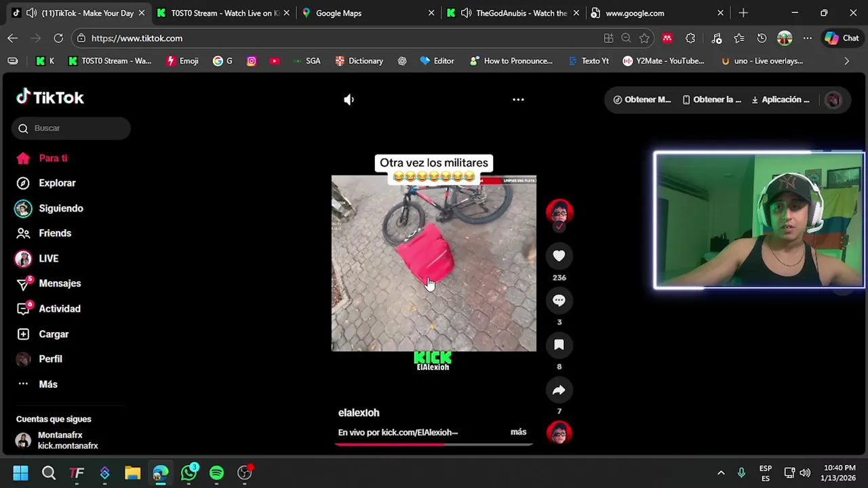This screenshot has height=488, width=868.
Task: Switch to Google Maps tab
Action: [368, 13]
